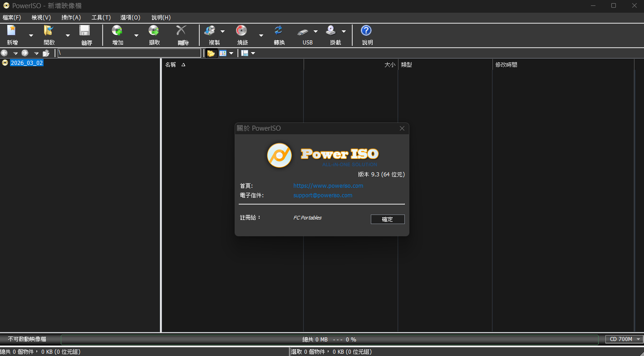
Task: Open the 檢視(V) menu
Action: point(41,18)
